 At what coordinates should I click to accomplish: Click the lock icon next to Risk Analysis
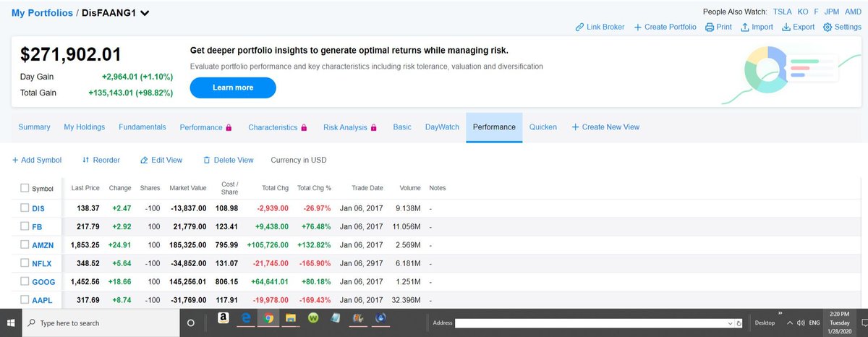[374, 127]
